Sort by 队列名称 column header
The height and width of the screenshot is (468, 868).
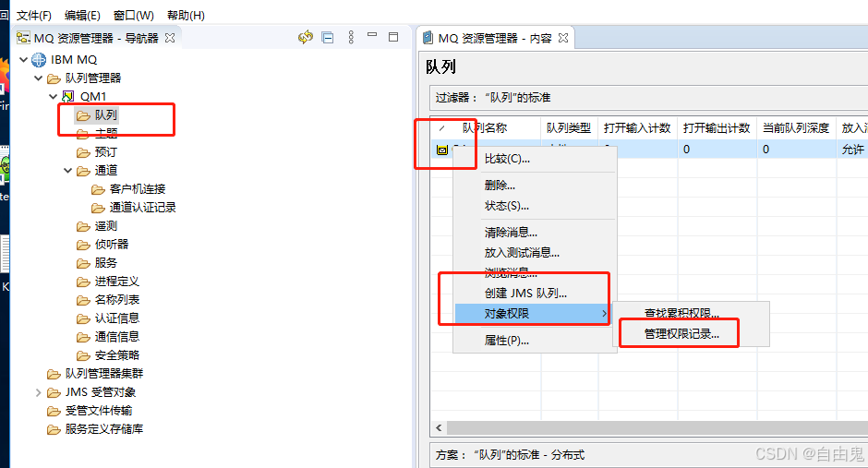(x=486, y=128)
